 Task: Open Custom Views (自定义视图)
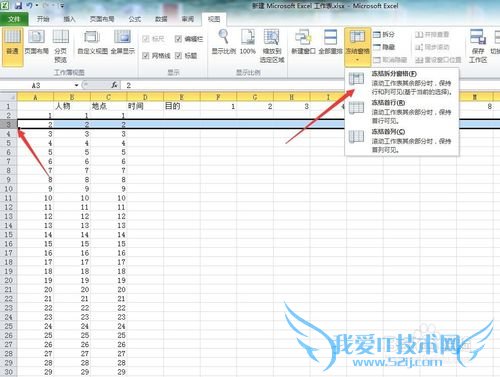92,42
